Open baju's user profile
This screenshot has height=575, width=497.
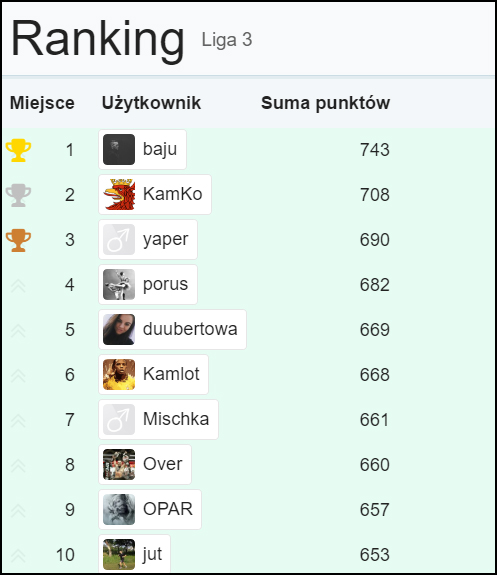click(x=142, y=150)
